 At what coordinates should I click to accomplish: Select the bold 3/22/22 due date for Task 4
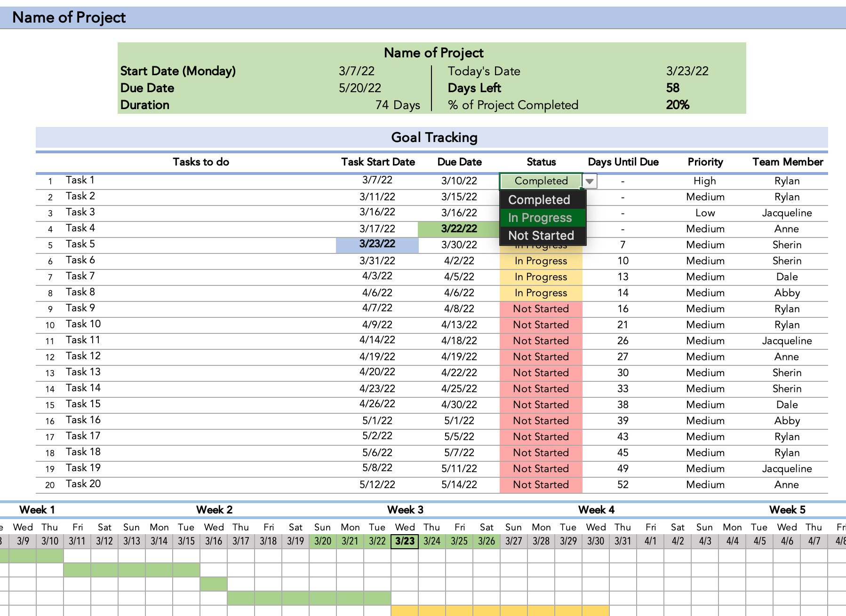pos(459,228)
